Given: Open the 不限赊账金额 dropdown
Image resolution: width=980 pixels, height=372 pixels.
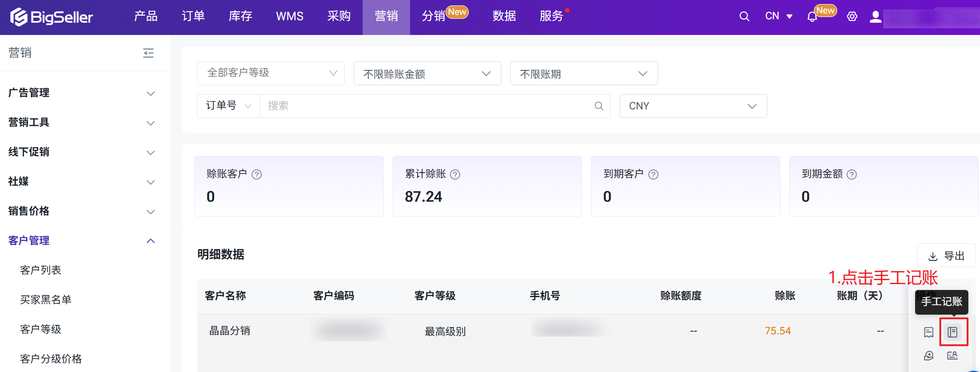Looking at the screenshot, I should [427, 74].
